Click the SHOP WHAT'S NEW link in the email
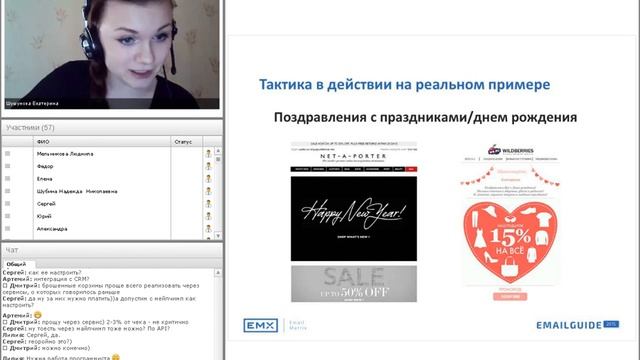The image size is (640, 360). tap(353, 237)
